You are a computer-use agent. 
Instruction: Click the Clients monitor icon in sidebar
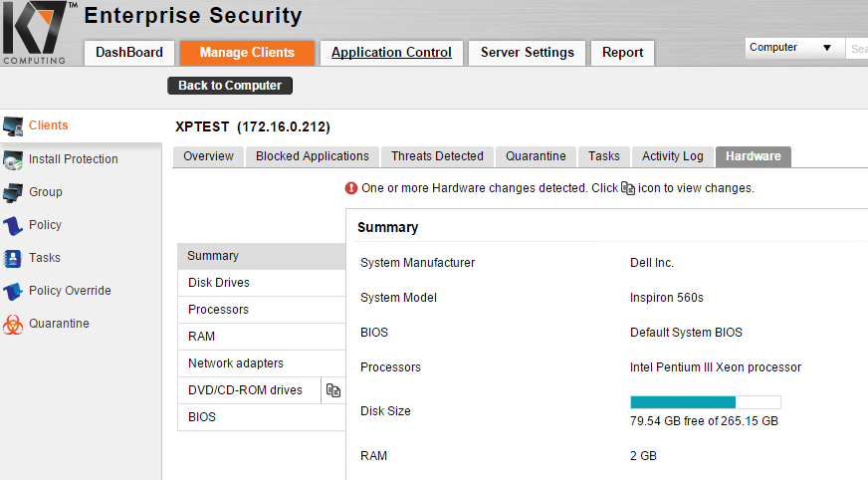click(x=13, y=125)
